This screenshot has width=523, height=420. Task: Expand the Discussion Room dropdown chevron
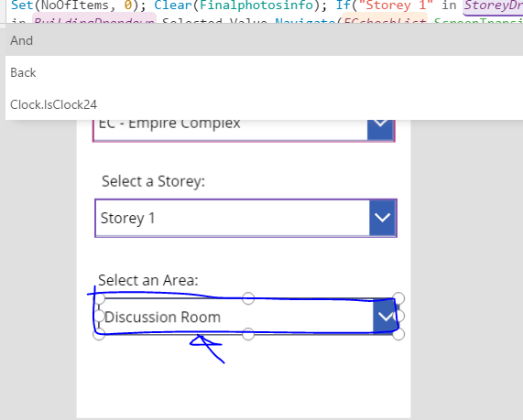(x=386, y=316)
